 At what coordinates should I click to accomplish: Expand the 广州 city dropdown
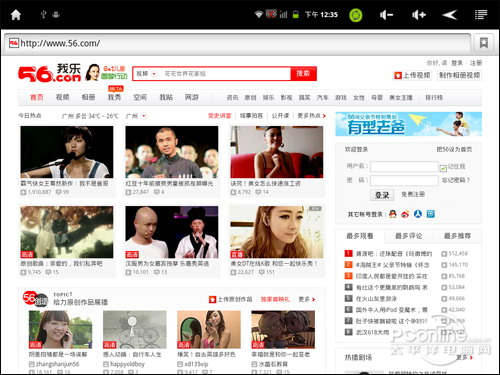coord(136,116)
